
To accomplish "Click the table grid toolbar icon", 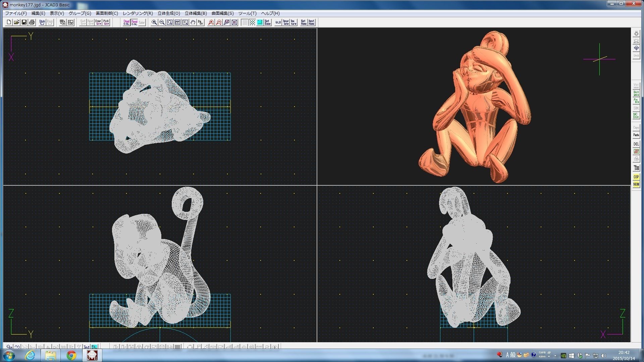I will [x=62, y=22].
